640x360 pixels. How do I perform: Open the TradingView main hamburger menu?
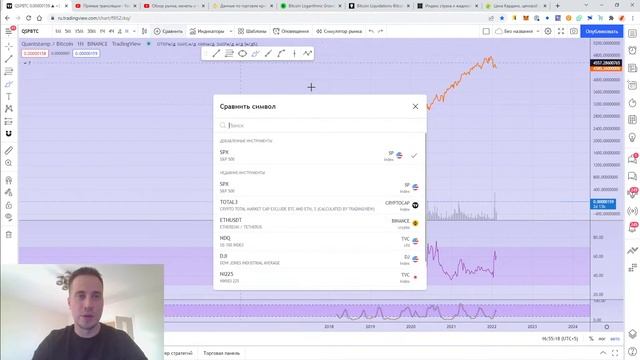[x=9, y=31]
